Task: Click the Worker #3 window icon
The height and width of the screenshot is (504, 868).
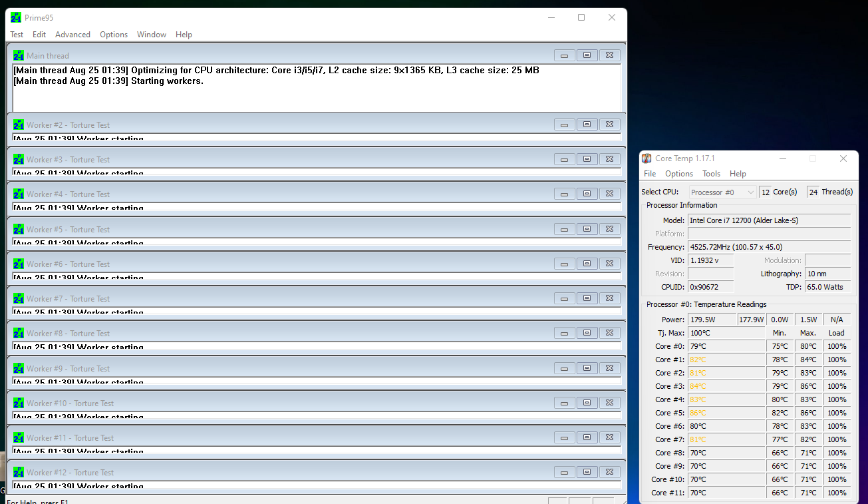Action: click(x=19, y=160)
